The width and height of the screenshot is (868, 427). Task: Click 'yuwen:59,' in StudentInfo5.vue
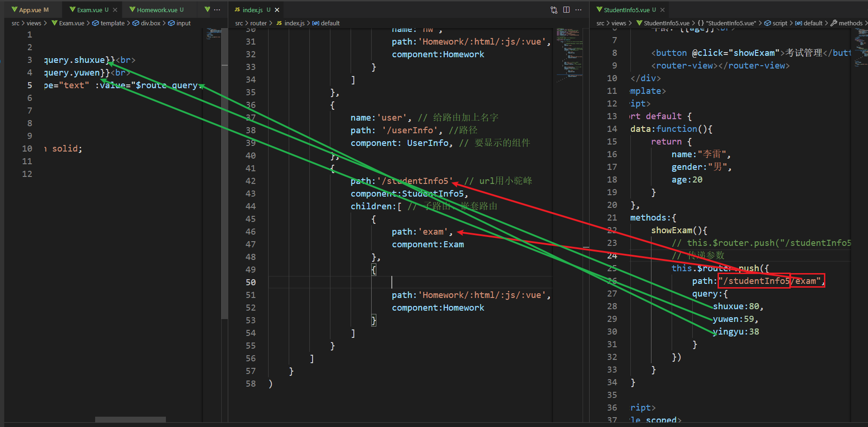tap(735, 319)
